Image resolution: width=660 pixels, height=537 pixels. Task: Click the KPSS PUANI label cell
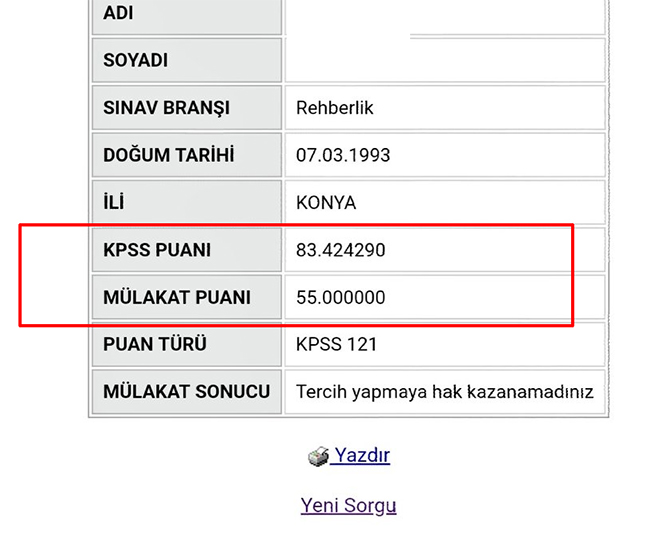click(x=186, y=250)
